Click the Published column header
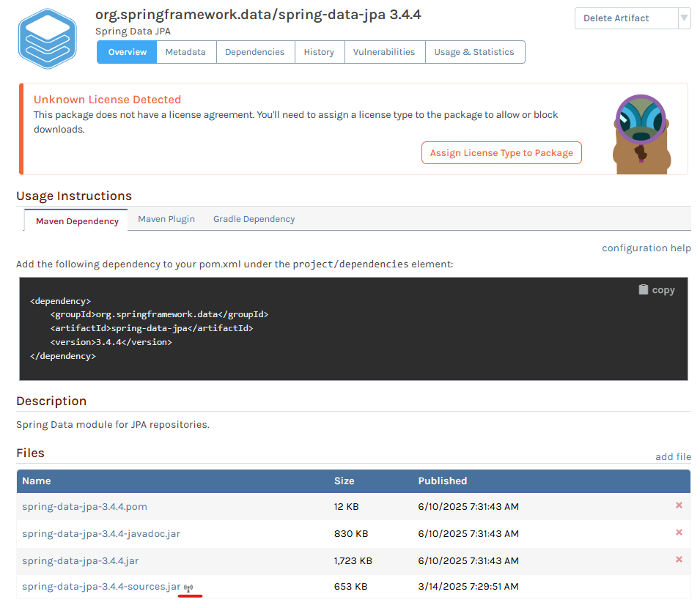Image resolution: width=700 pixels, height=608 pixels. [x=443, y=481]
